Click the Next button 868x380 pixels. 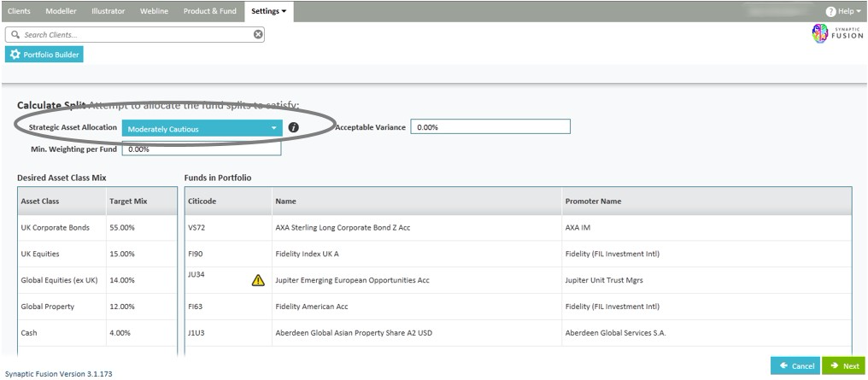(x=843, y=365)
